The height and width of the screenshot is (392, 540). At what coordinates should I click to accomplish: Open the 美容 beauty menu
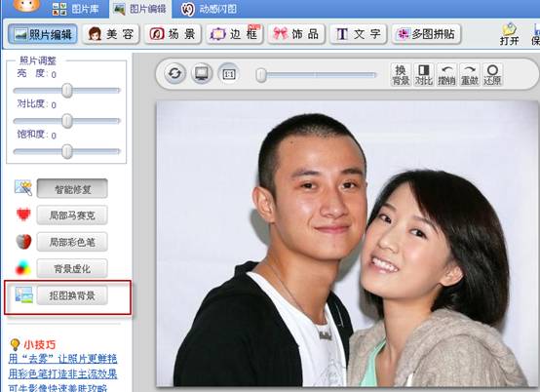click(110, 34)
